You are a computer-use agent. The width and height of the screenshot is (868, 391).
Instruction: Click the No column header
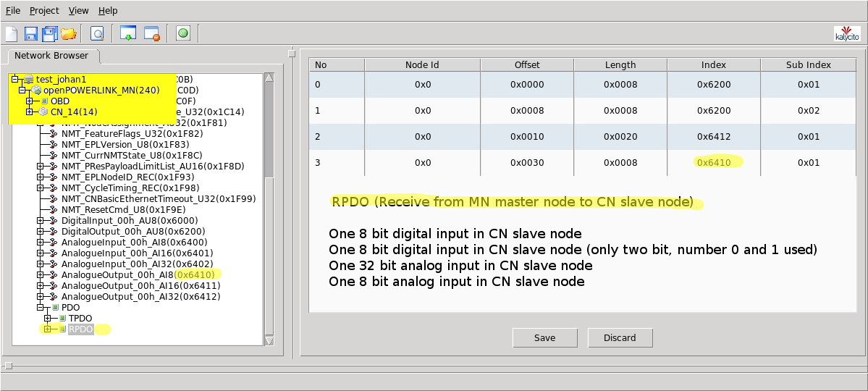coord(337,64)
